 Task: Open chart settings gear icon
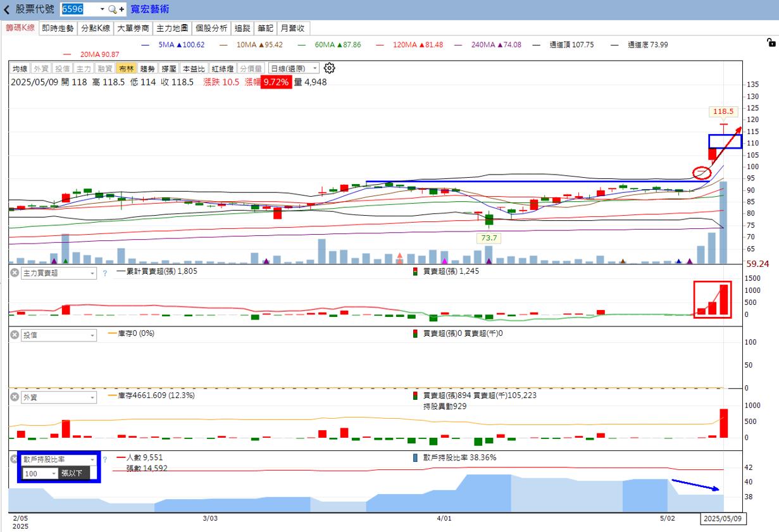[x=329, y=68]
